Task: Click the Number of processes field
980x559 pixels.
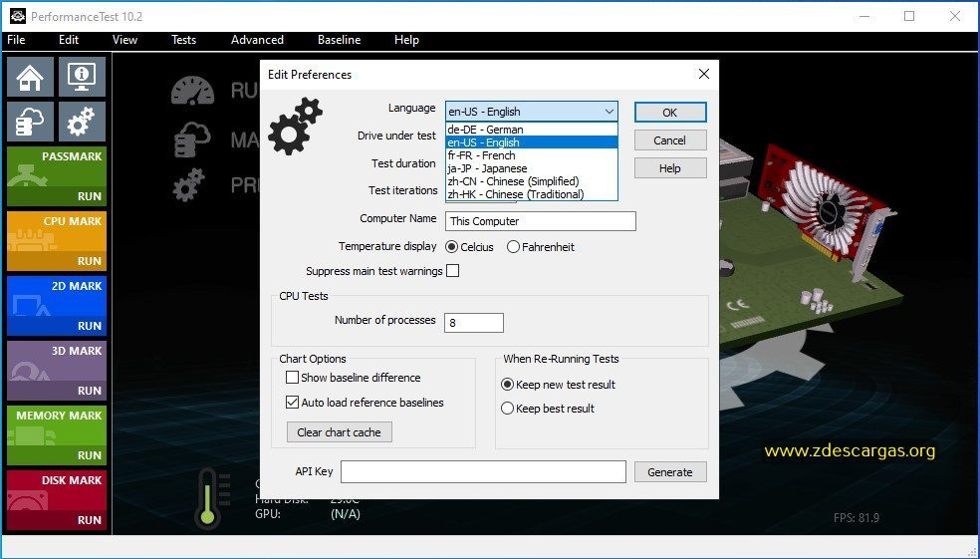Action: coord(474,323)
